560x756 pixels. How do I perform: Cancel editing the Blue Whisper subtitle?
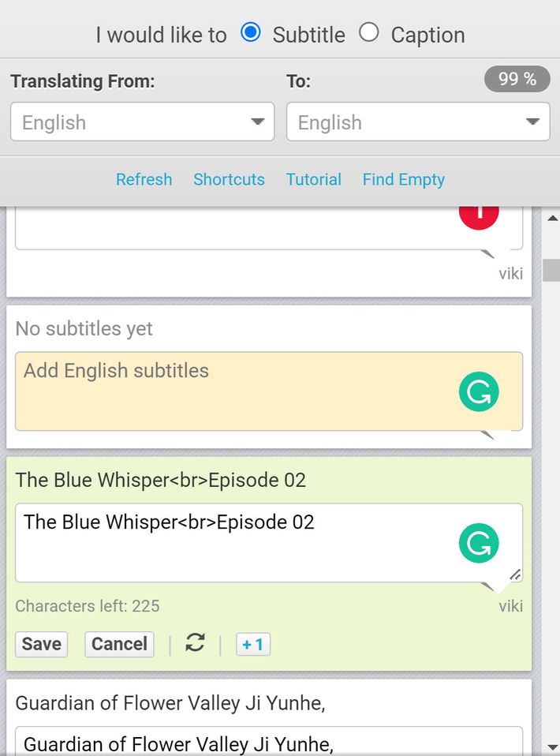coord(119,644)
